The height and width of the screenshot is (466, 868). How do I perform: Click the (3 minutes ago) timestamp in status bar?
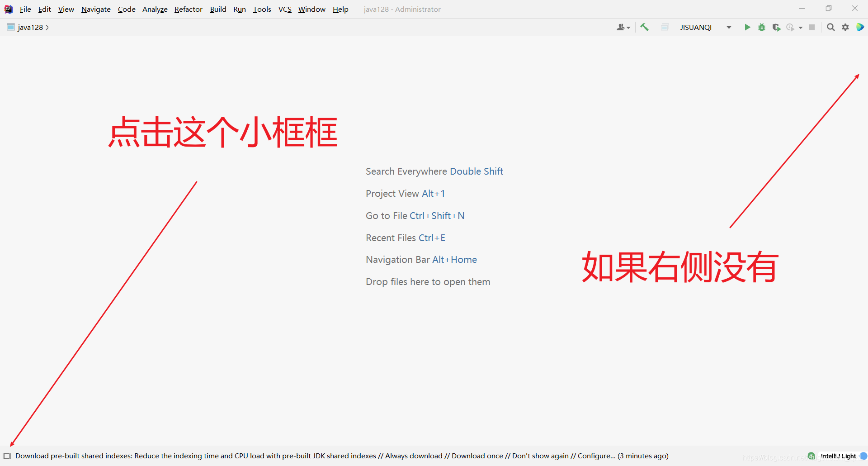point(643,456)
